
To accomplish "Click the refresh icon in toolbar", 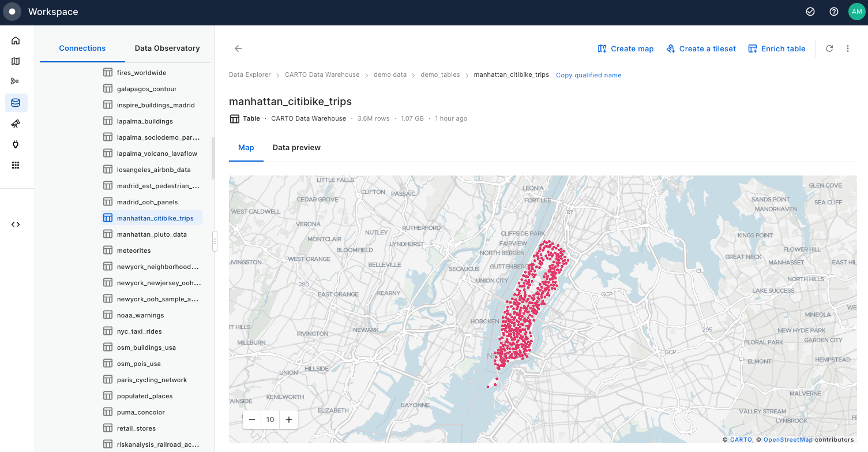I will [x=829, y=48].
